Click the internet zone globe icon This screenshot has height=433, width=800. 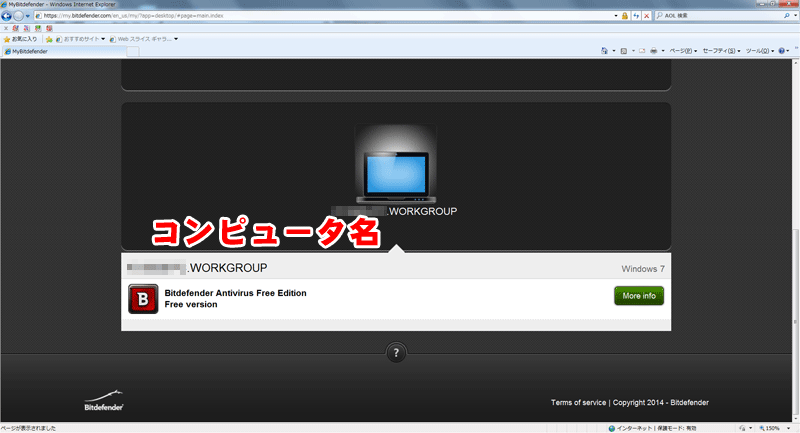pos(612,428)
